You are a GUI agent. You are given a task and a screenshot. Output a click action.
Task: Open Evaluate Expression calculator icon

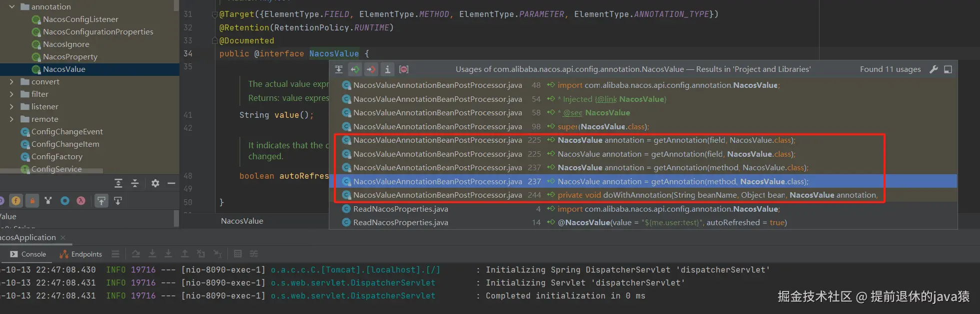point(238,254)
